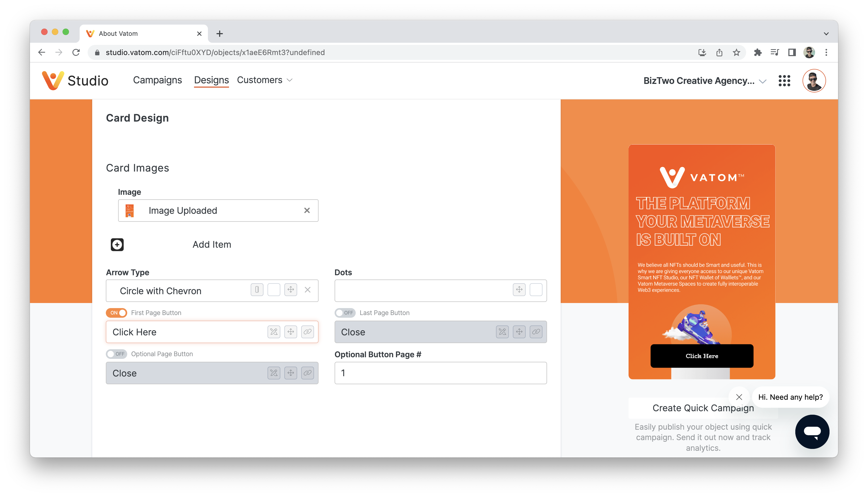Open the user profile avatar in Studio header
This screenshot has width=868, height=497.
click(x=814, y=81)
